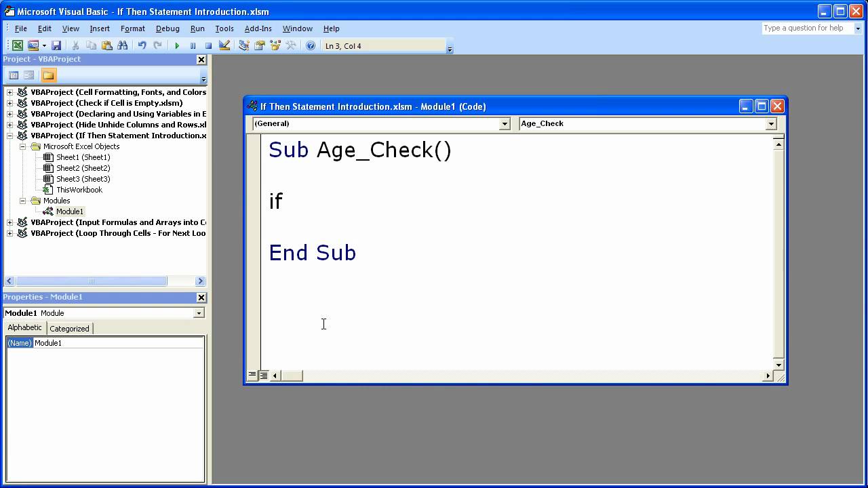Click the Copy icon in toolbar
The height and width of the screenshot is (488, 868).
pos(91,45)
